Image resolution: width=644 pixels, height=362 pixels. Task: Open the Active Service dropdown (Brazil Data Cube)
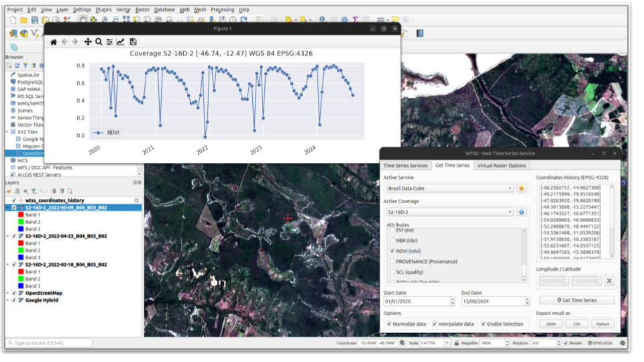pos(447,188)
